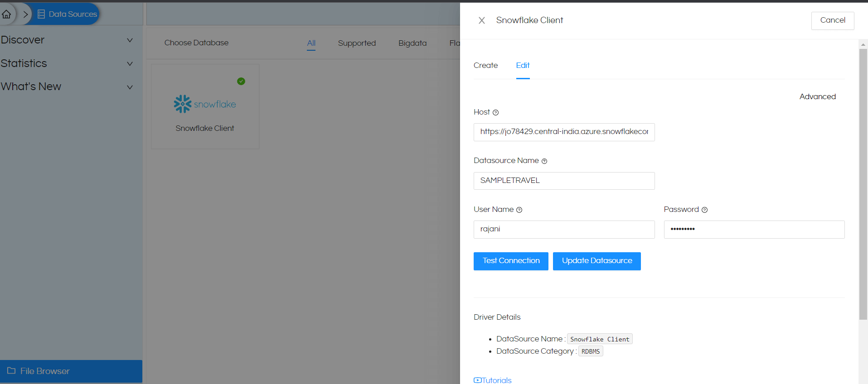Screen dimensions: 868x384
Task: Focus the Host URL input field
Action: [x=564, y=132]
